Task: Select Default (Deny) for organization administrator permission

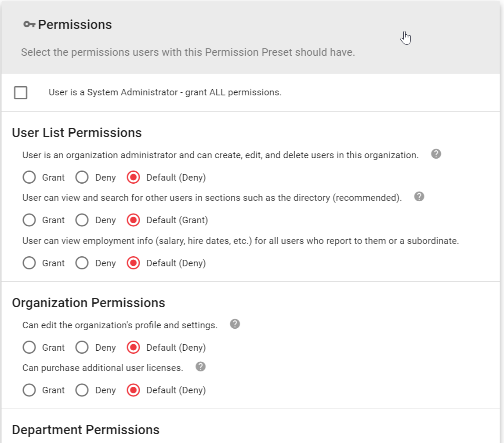Action: tap(133, 177)
